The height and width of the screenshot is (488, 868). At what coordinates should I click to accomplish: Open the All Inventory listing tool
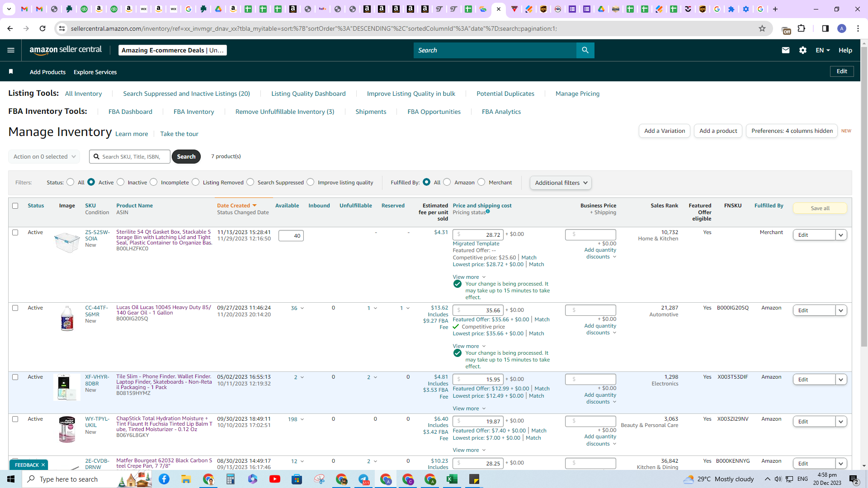(83, 94)
